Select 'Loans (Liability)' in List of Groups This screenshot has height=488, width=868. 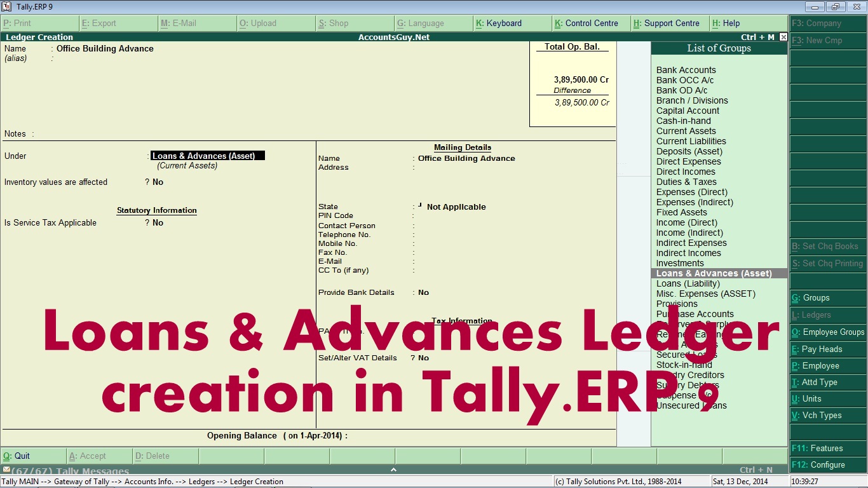pos(688,284)
